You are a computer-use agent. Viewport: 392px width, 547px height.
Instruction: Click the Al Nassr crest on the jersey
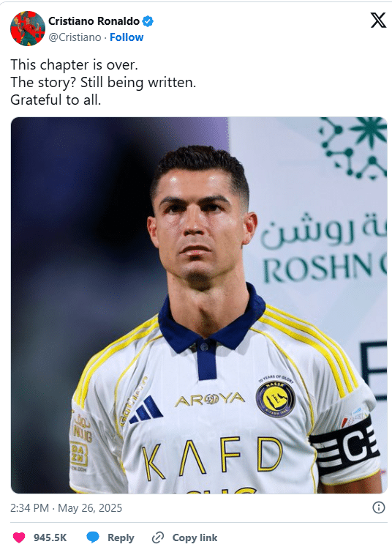275,399
